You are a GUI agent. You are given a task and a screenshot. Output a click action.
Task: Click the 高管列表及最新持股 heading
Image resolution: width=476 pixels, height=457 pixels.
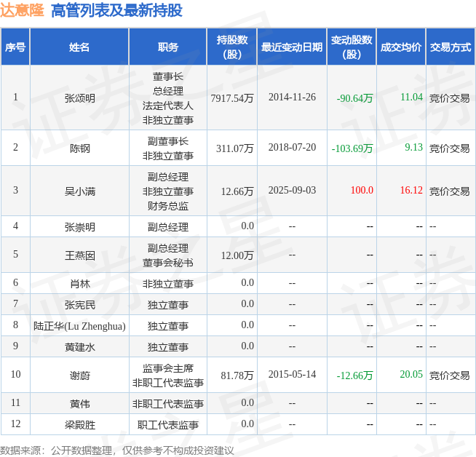[116, 10]
